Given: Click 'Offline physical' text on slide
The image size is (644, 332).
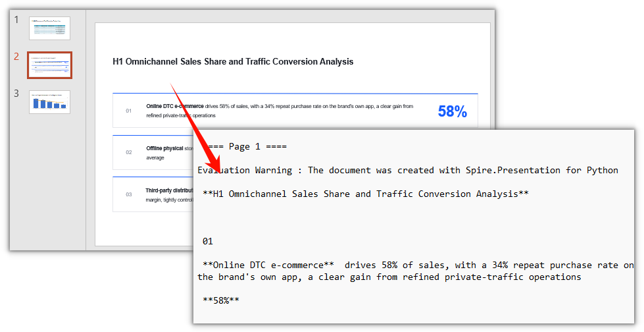Looking at the screenshot, I should tap(164, 148).
